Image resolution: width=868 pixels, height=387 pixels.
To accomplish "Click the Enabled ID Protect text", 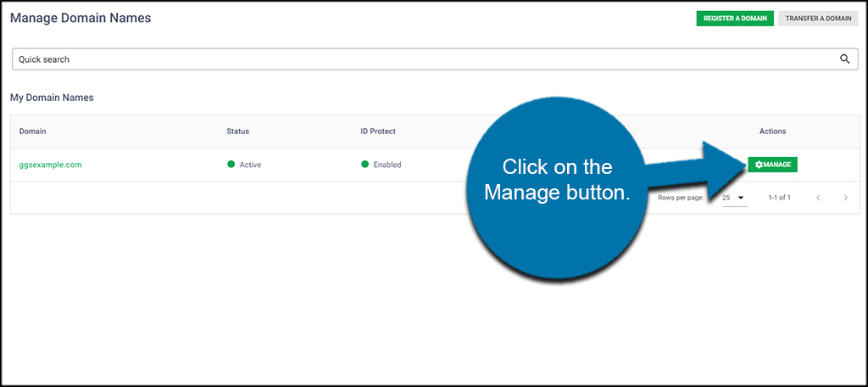I will coord(387,165).
